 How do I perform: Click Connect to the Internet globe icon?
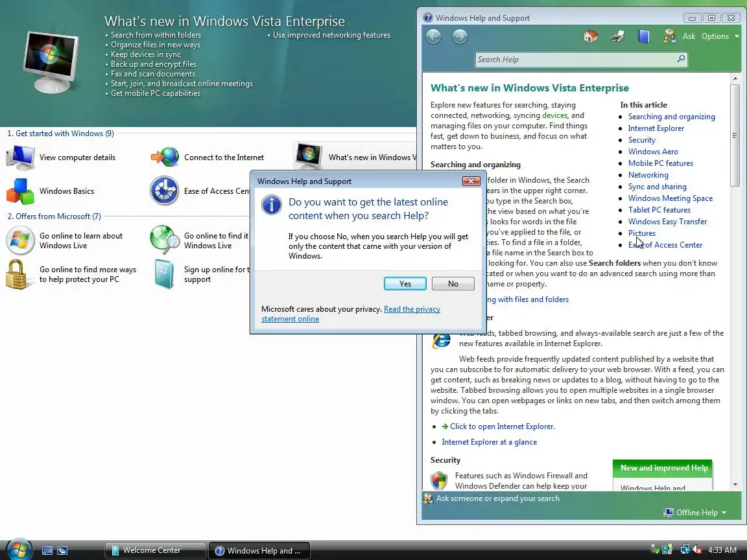click(x=165, y=157)
